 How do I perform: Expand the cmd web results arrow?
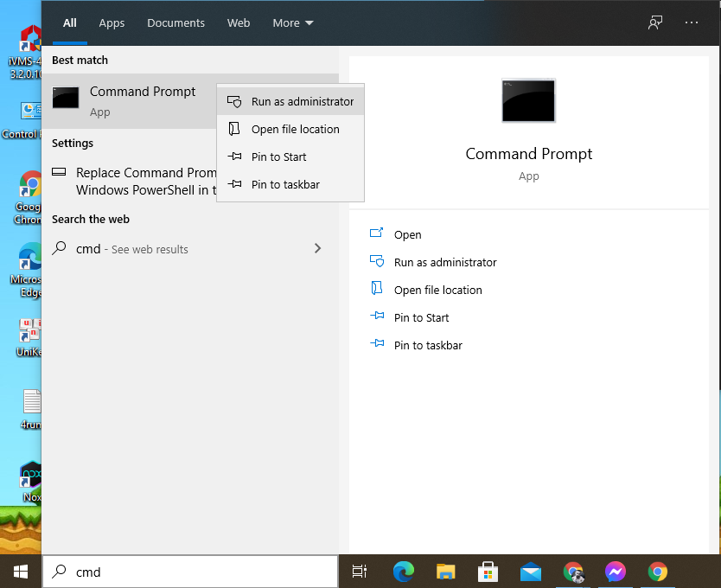[317, 249]
